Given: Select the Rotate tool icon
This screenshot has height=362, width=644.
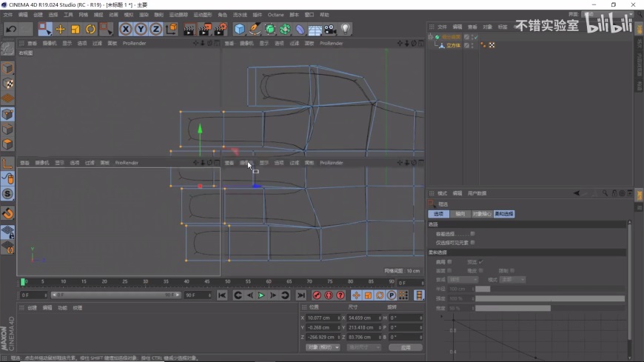Looking at the screenshot, I should pyautogui.click(x=90, y=29).
